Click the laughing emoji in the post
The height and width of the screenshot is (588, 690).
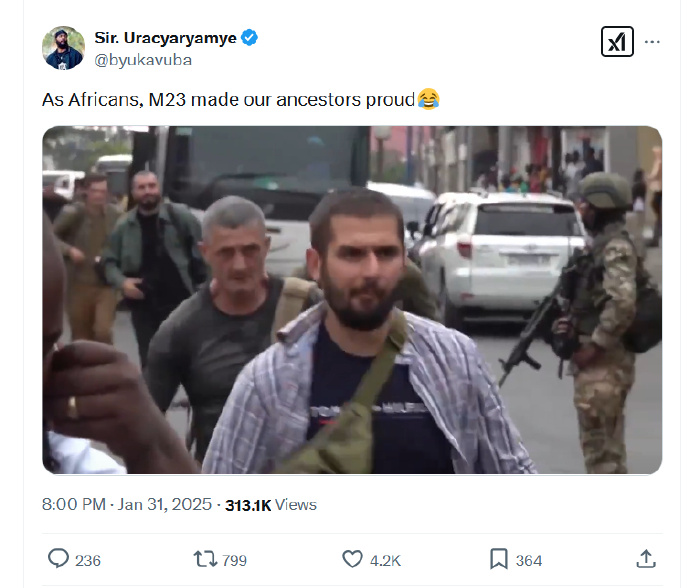click(x=429, y=99)
